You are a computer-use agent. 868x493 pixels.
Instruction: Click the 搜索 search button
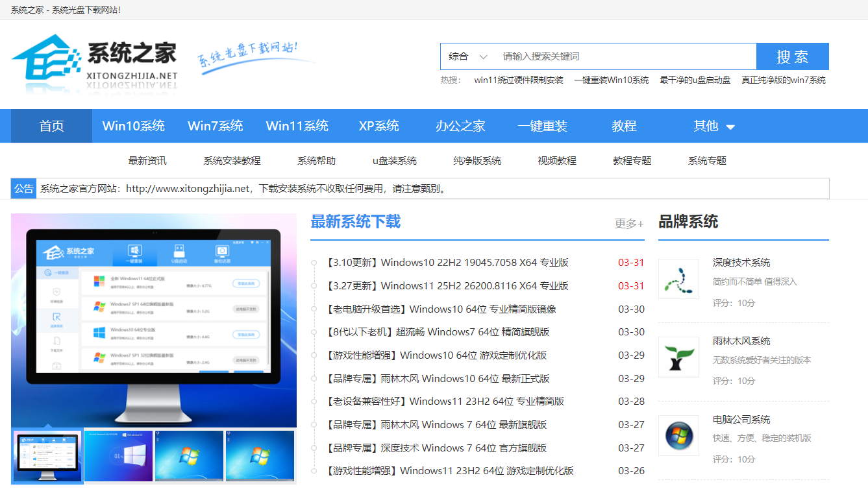coord(793,56)
